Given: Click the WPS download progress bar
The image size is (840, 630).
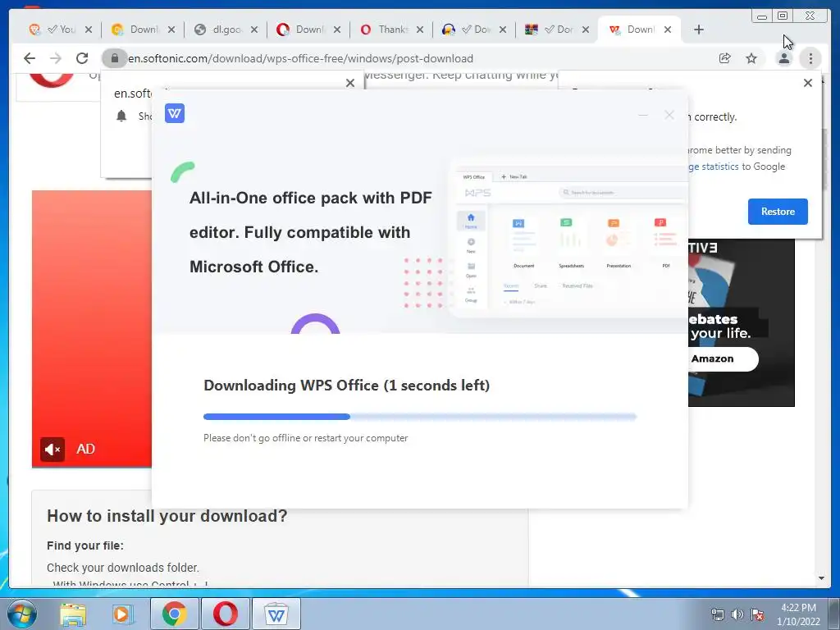Looking at the screenshot, I should pos(419,416).
